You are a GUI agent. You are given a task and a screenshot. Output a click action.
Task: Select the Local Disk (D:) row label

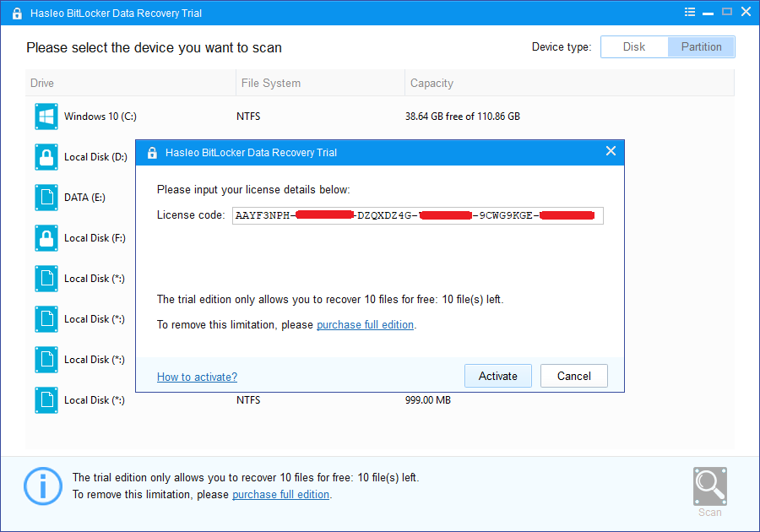point(95,157)
